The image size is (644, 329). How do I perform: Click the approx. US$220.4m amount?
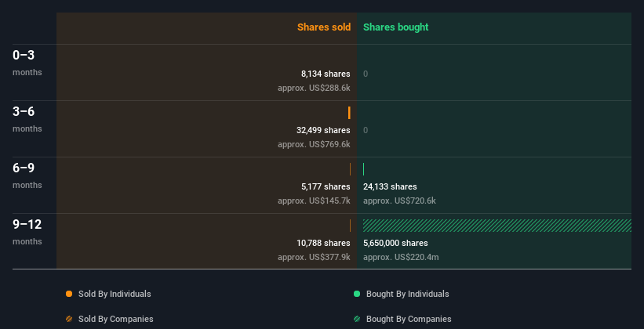(x=401, y=257)
